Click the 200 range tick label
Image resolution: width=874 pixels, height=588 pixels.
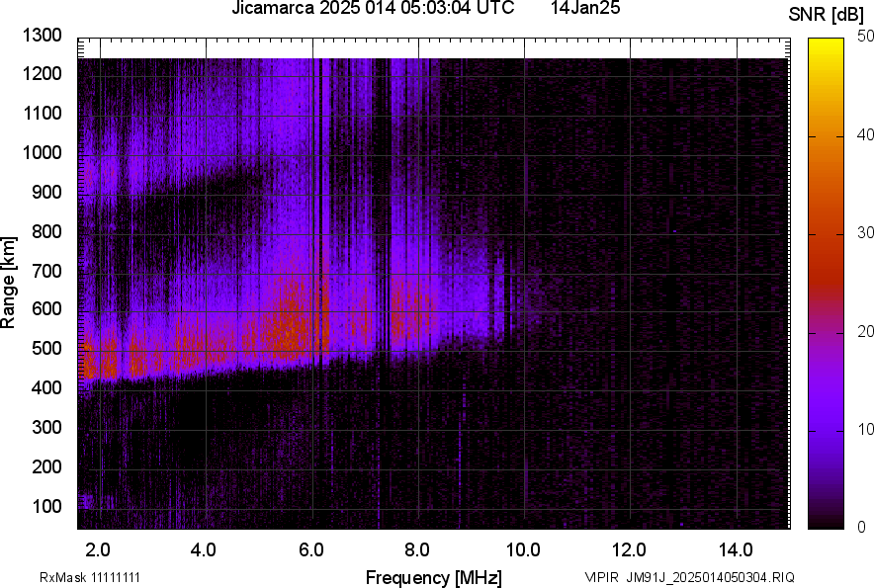(46, 466)
